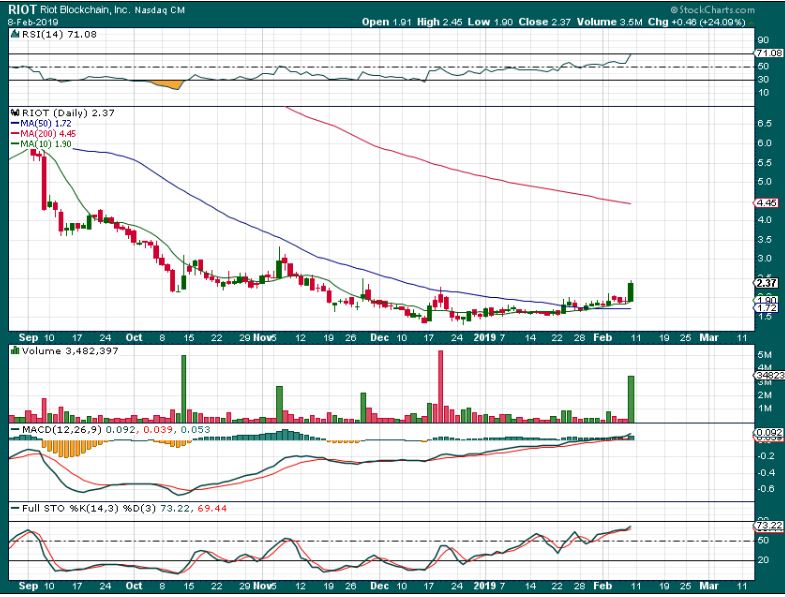Click the Dec label on price chart date axis
The width and height of the screenshot is (785, 597).
click(379, 338)
